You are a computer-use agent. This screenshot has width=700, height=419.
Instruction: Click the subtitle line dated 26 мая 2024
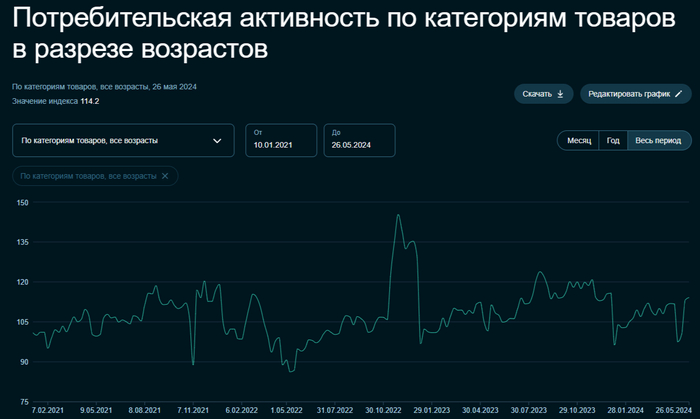(x=104, y=87)
